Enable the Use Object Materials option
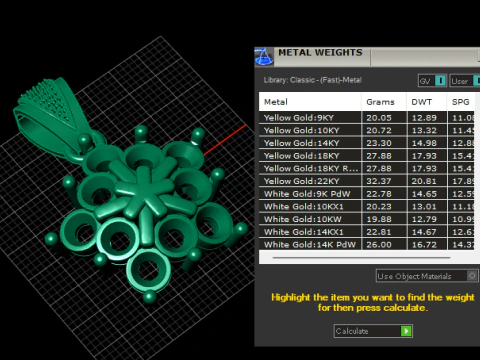This screenshot has height=360, width=480. point(471,276)
